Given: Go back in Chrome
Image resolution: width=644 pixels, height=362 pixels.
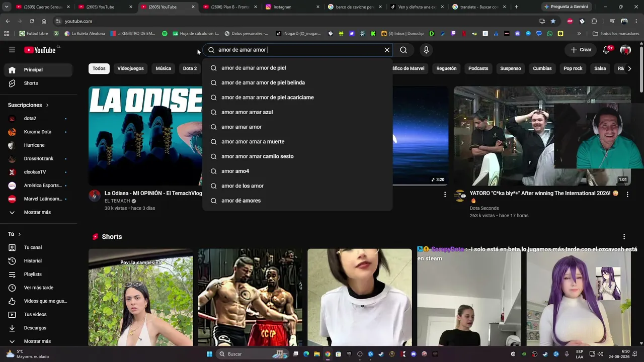Looking at the screenshot, I should click(x=8, y=21).
